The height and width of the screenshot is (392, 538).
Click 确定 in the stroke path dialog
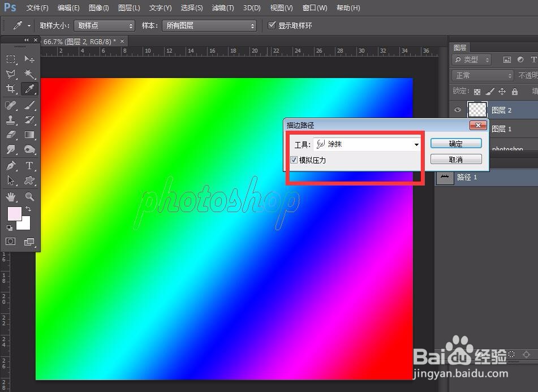coord(456,144)
